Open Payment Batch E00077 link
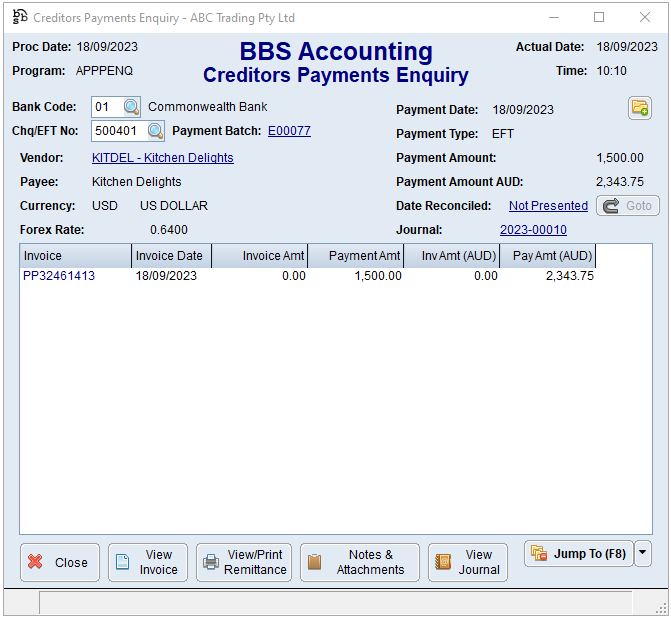The image size is (671, 618). [289, 131]
